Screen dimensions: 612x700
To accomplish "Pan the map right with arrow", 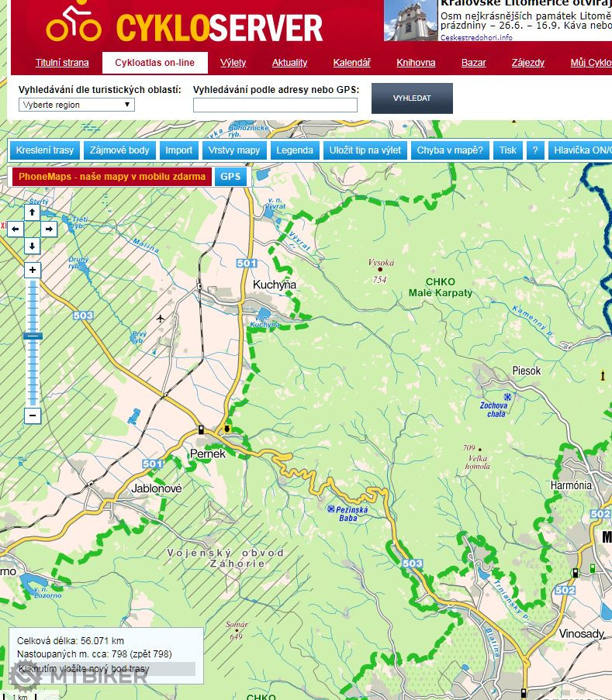I will click(x=49, y=229).
